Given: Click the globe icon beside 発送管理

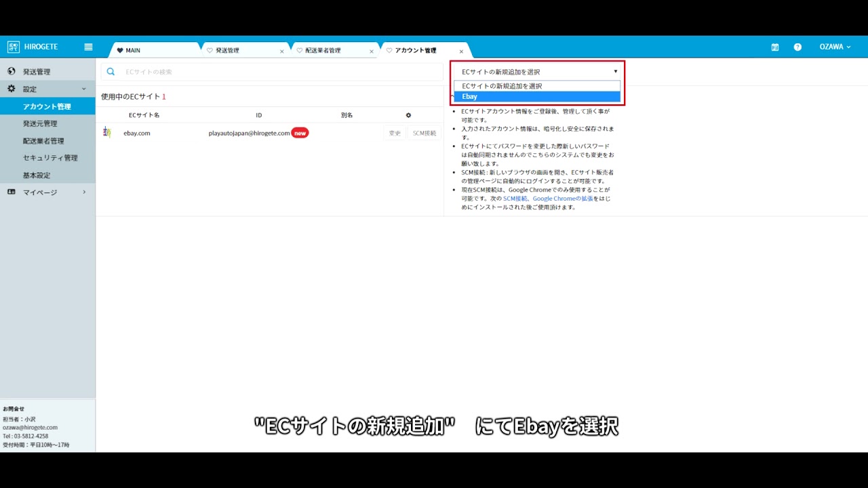Looking at the screenshot, I should (12, 71).
